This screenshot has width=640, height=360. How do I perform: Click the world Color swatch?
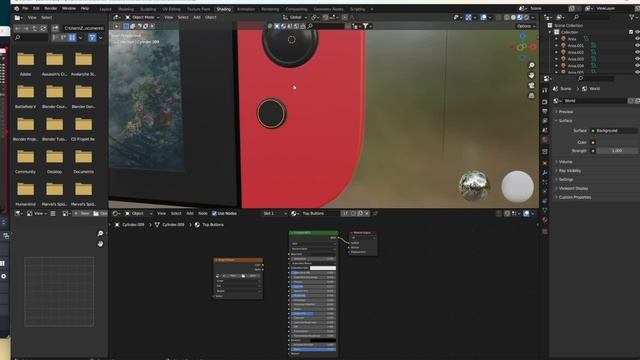tap(618, 142)
